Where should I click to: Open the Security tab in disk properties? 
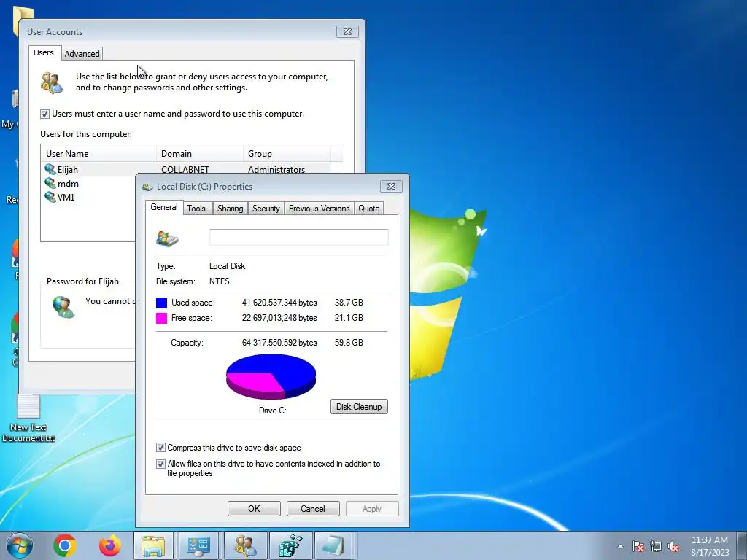click(266, 208)
